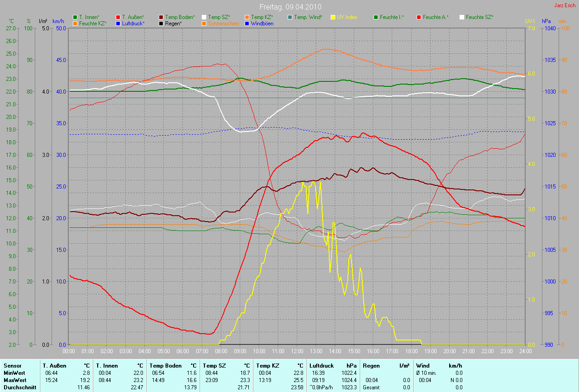Click the Ø 10 min. wind label
Viewport: 579px width, 392px height.
(x=427, y=373)
